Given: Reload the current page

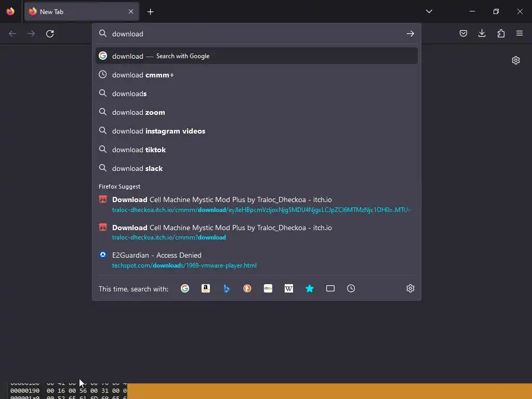Looking at the screenshot, I should pyautogui.click(x=50, y=34).
